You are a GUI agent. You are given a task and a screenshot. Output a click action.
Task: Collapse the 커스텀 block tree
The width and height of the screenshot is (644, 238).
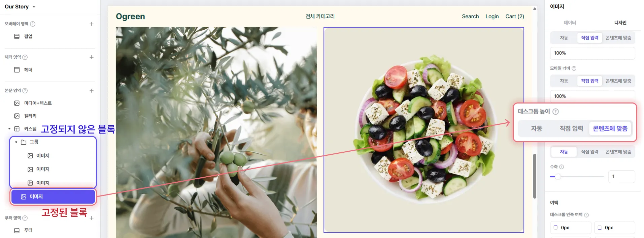pyautogui.click(x=9, y=129)
